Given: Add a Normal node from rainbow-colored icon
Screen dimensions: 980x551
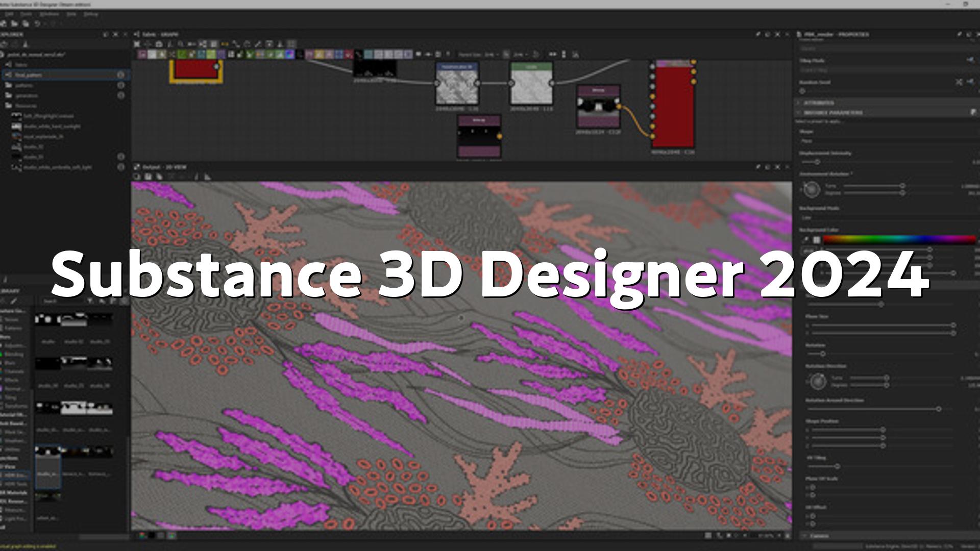Looking at the screenshot, I should (x=289, y=54).
